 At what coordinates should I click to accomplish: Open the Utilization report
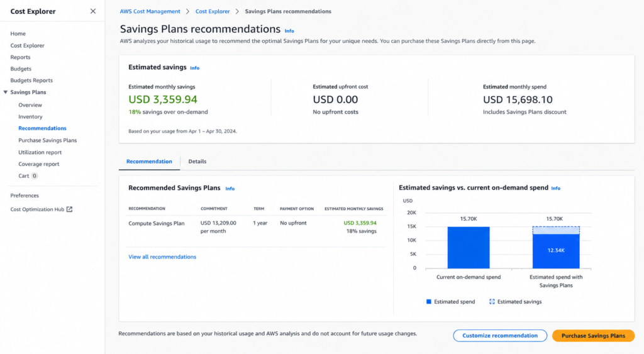pos(40,152)
